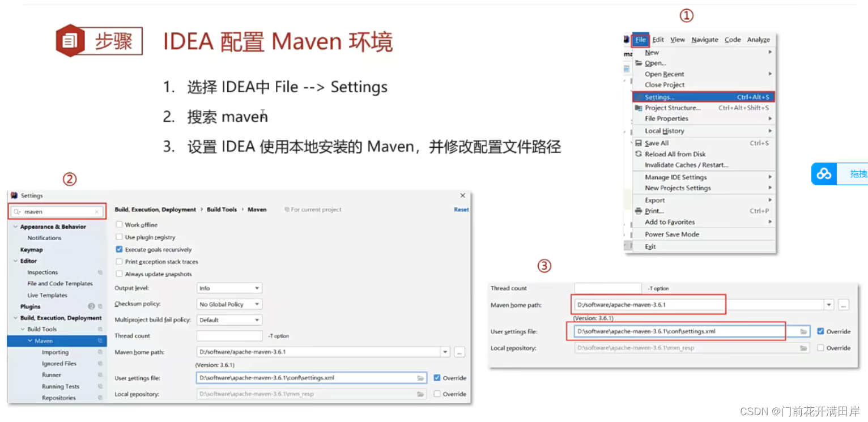
Task: Click folder icon in Settings window Local repository
Action: tap(420, 394)
